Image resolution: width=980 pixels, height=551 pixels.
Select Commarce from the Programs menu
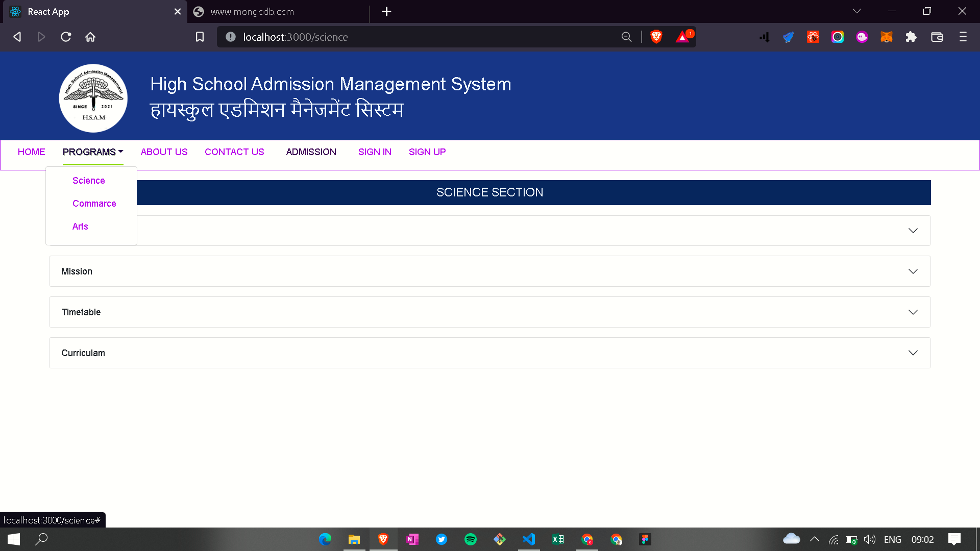pos(94,203)
